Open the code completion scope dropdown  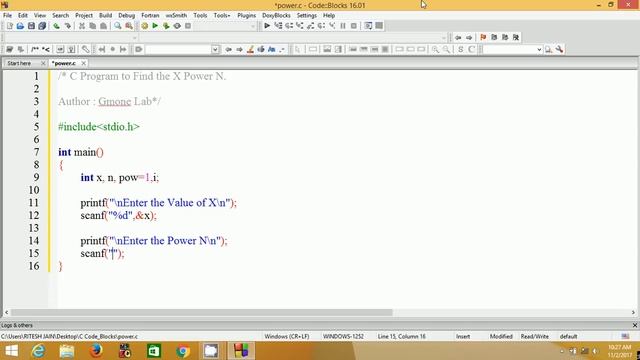coord(135,38)
